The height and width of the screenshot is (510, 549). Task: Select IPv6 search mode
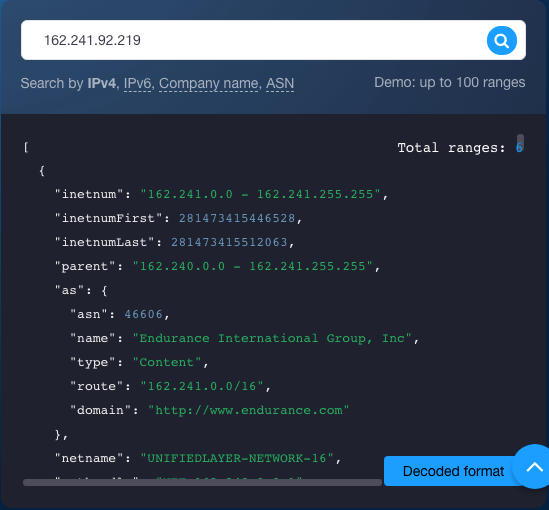click(x=138, y=84)
